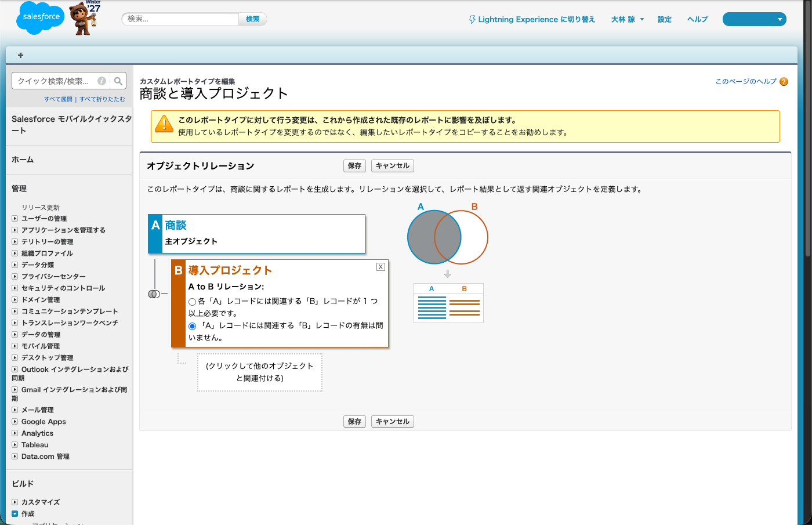Click ホーム in the sidebar
The height and width of the screenshot is (525, 812).
(23, 160)
